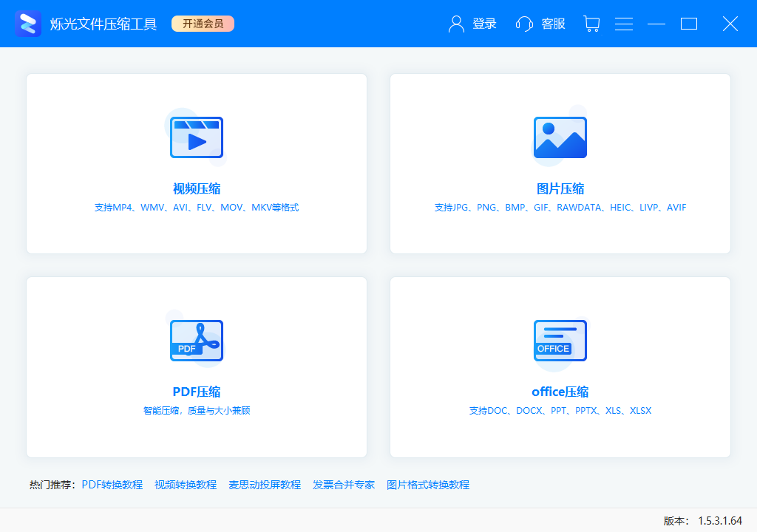The width and height of the screenshot is (757, 532).
Task: Open the 麦思动投屏教程 link
Action: [x=264, y=484]
